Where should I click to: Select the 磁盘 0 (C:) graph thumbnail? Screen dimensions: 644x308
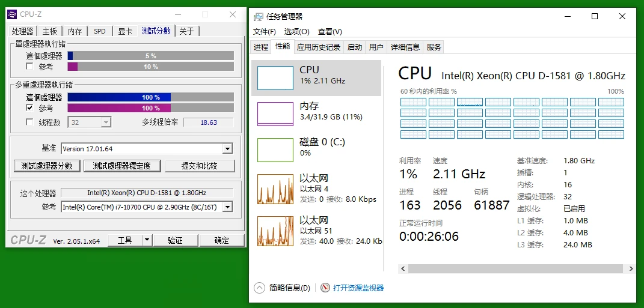[x=275, y=149]
